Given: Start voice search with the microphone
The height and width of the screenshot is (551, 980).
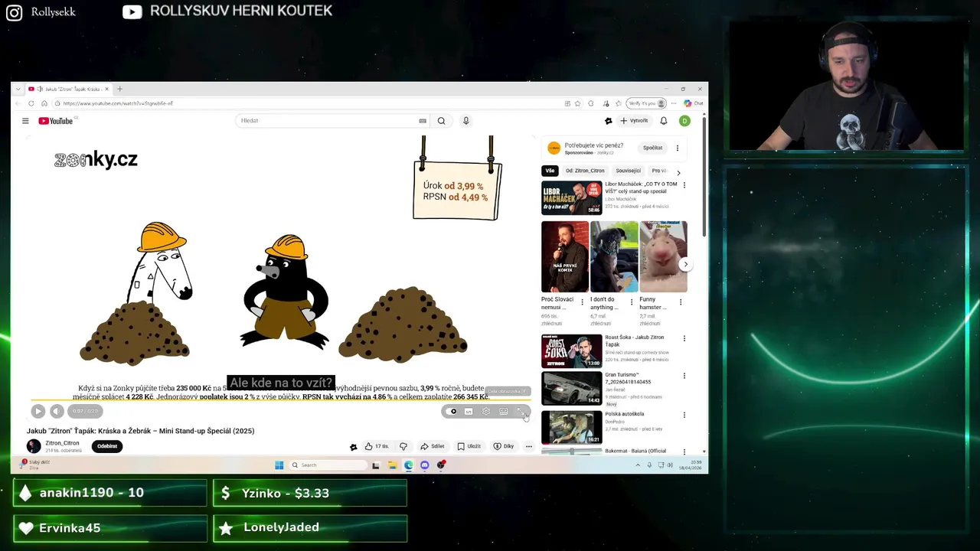Looking at the screenshot, I should click(465, 121).
